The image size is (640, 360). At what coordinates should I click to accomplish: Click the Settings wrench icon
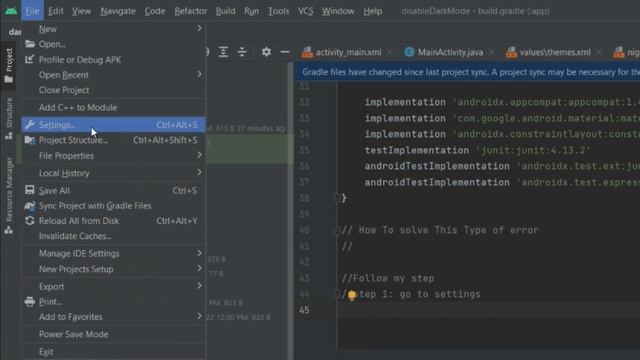coord(29,124)
